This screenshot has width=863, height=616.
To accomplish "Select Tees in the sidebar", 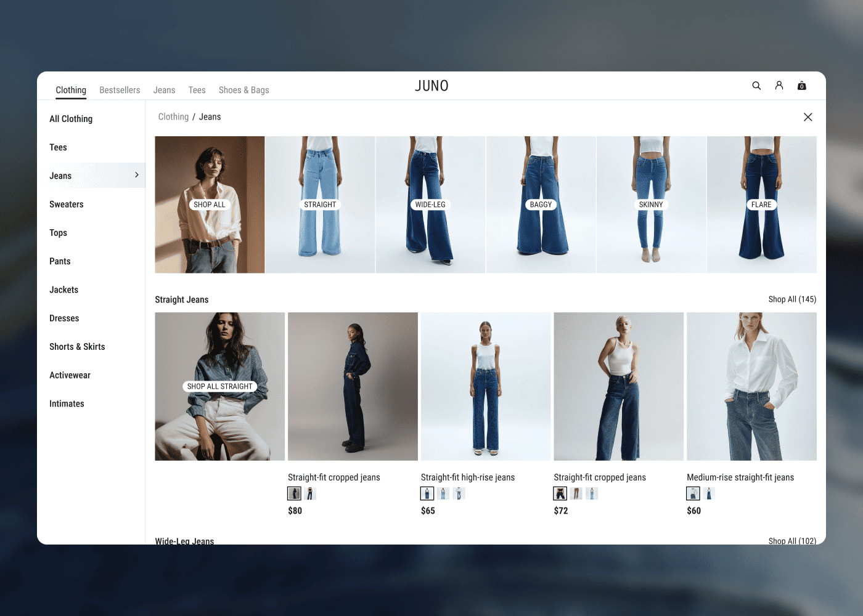I will pyautogui.click(x=58, y=147).
